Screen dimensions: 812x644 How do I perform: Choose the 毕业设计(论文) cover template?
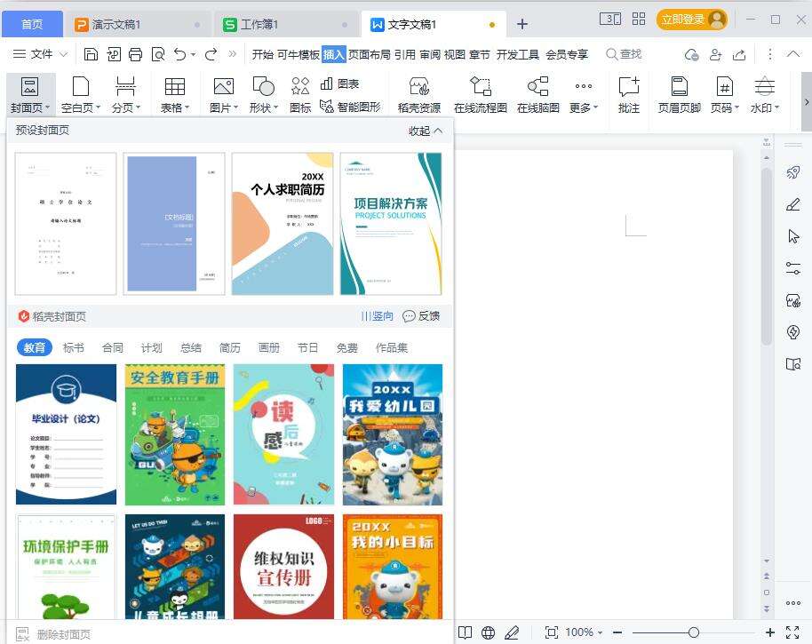(x=67, y=433)
